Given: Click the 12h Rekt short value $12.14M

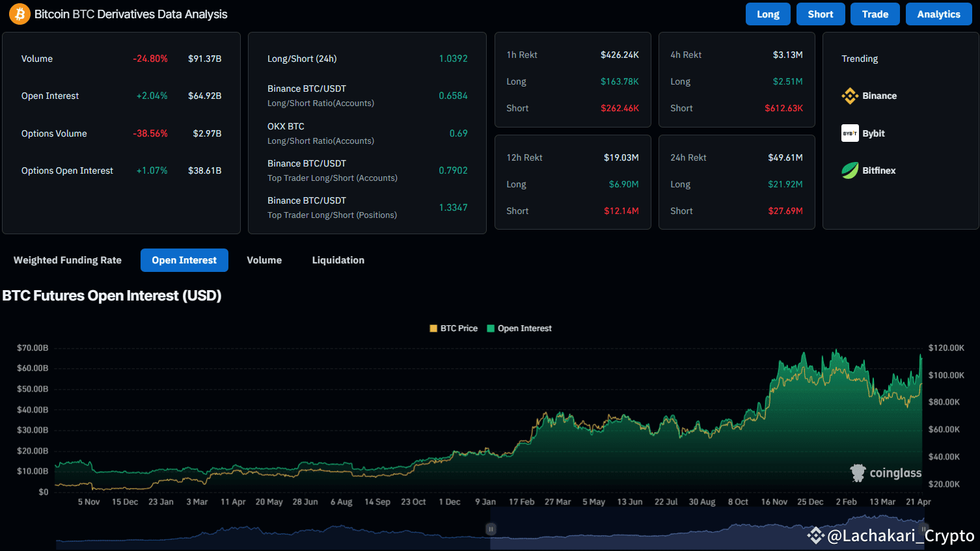Looking at the screenshot, I should pos(621,211).
